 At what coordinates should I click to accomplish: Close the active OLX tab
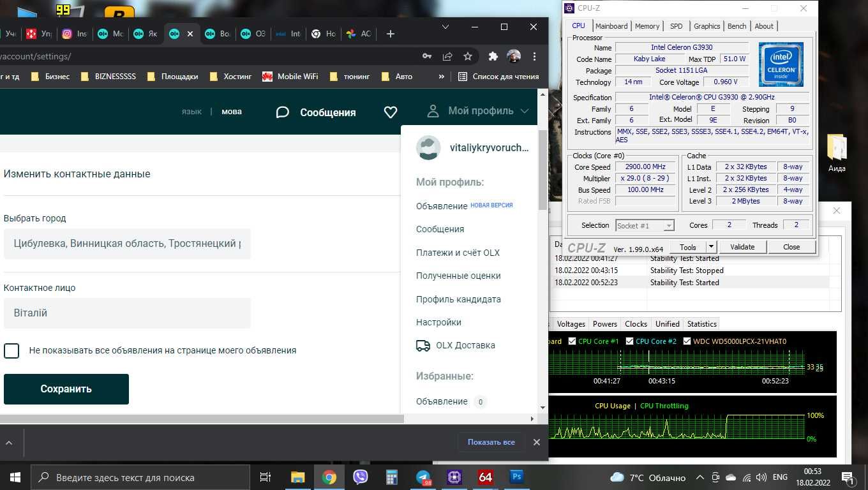coord(190,34)
